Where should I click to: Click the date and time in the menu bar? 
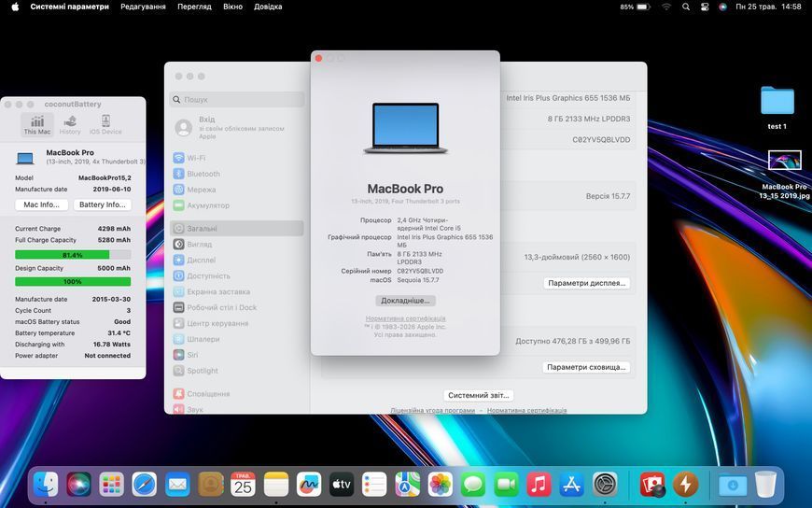tap(768, 7)
